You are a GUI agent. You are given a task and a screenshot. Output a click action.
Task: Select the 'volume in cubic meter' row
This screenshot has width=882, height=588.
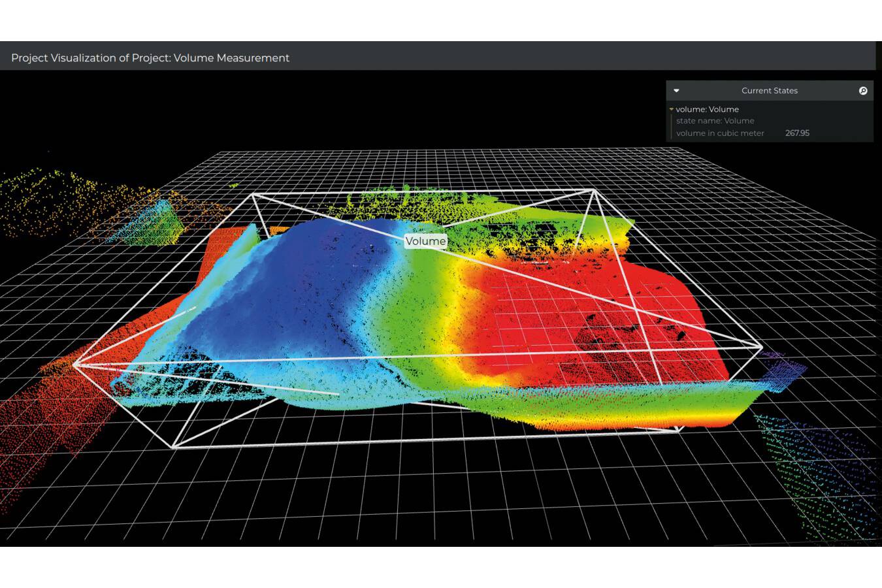719,133
